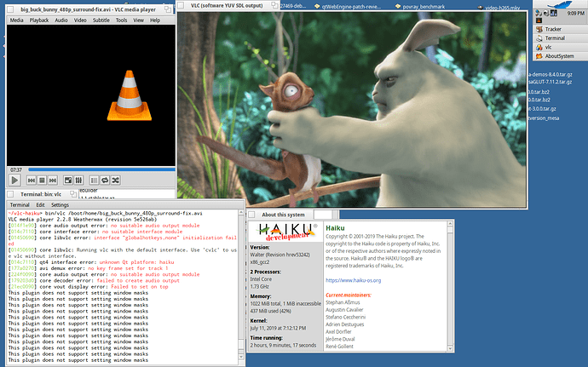
Task: Open VLC's Audio menu
Action: 61,20
